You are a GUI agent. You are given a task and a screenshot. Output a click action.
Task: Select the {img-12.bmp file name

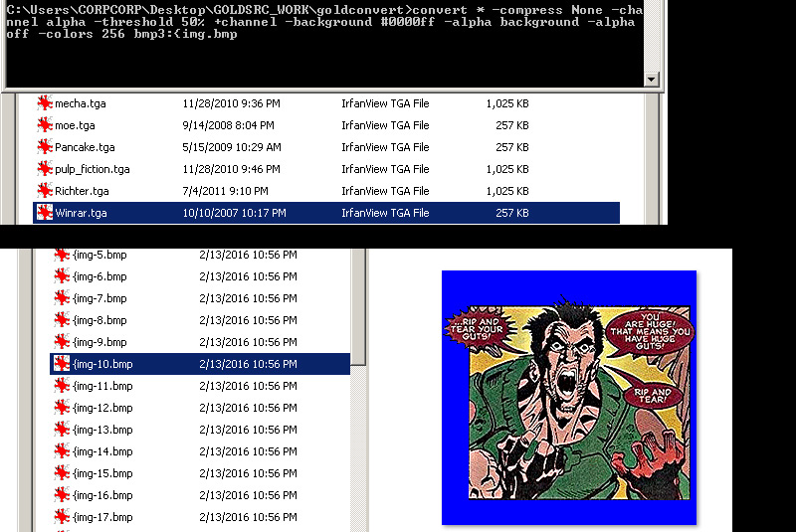click(x=102, y=408)
